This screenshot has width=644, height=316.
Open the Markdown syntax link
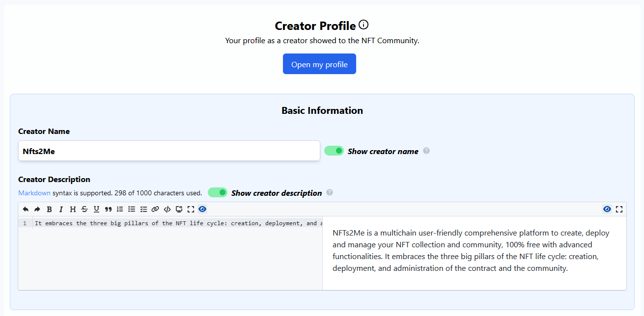[34, 193]
